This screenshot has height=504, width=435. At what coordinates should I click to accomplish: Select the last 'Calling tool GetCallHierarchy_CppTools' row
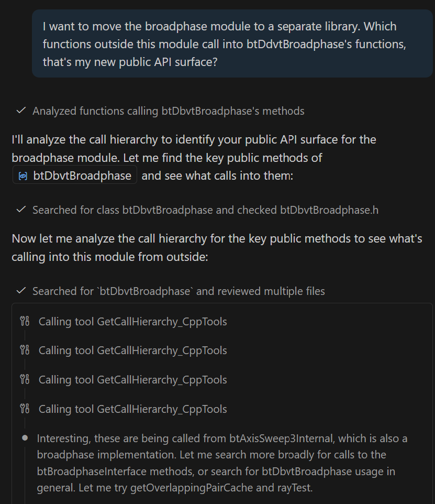click(x=133, y=409)
